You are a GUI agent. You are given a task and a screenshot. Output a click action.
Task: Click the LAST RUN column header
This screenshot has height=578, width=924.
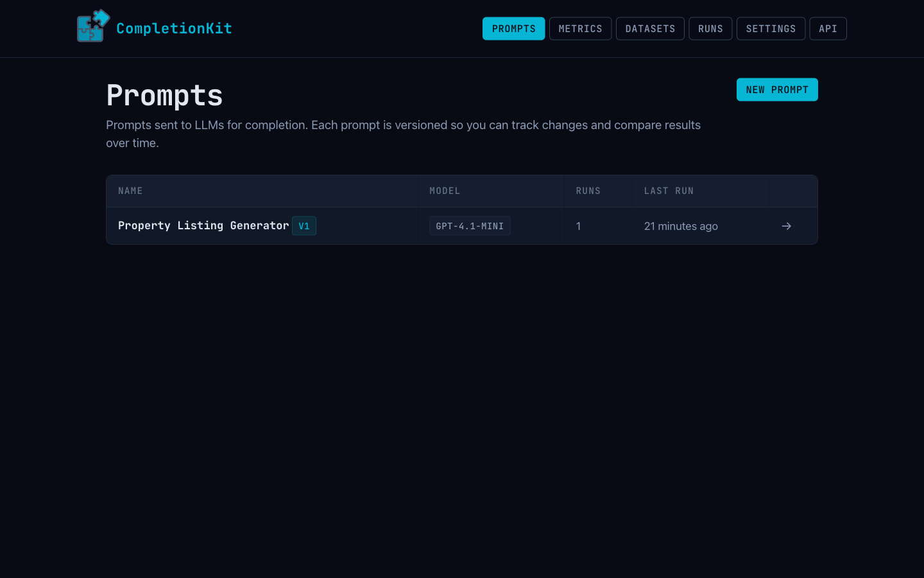[669, 191]
